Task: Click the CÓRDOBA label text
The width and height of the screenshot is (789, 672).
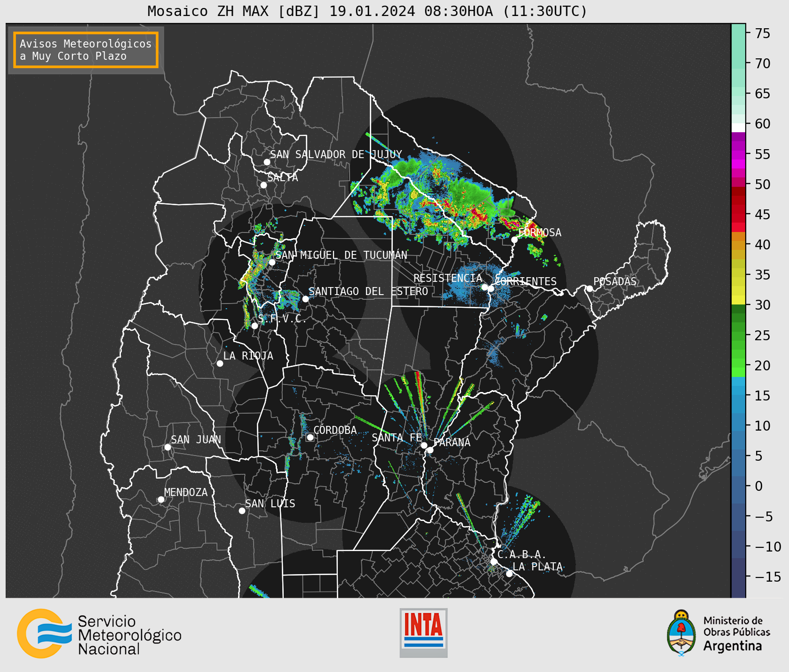Action: pos(335,430)
